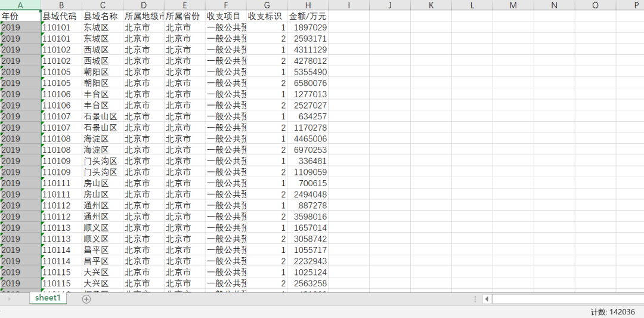Select column K header
This screenshot has height=318, width=644.
click(431, 5)
